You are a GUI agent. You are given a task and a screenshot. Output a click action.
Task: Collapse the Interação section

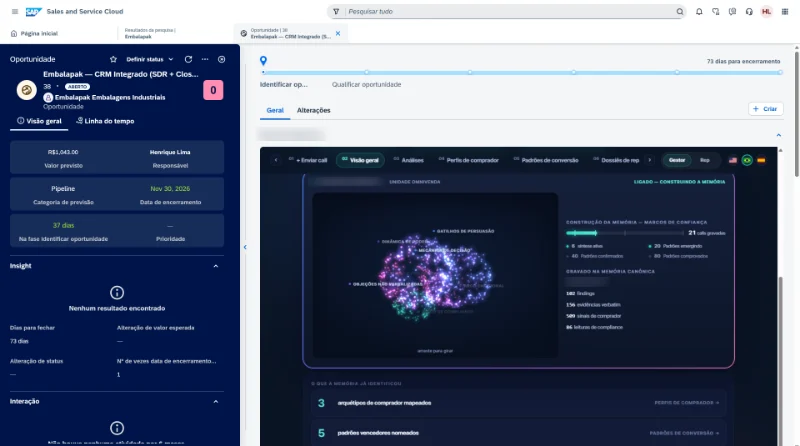pos(216,402)
